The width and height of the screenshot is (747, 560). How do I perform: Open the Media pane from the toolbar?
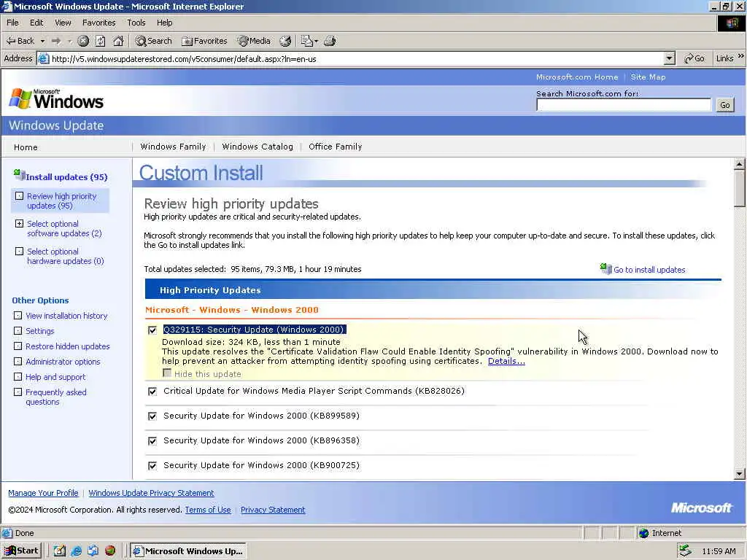click(x=254, y=41)
